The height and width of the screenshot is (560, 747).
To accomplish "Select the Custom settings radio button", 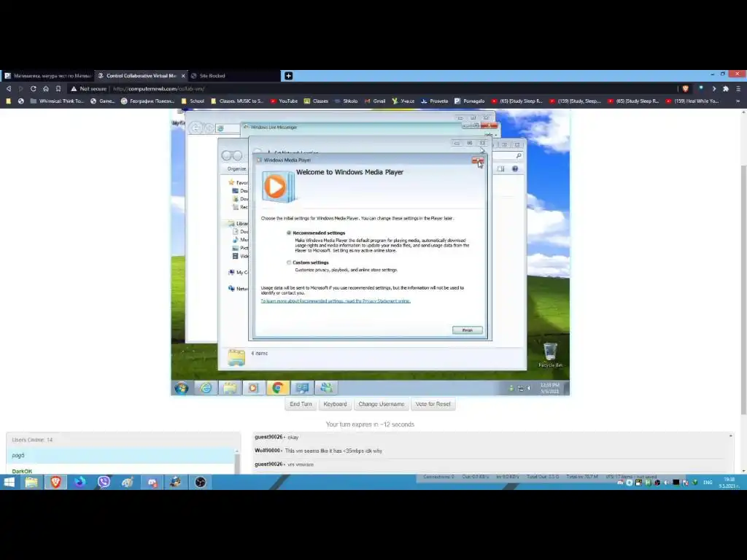I will (x=289, y=262).
